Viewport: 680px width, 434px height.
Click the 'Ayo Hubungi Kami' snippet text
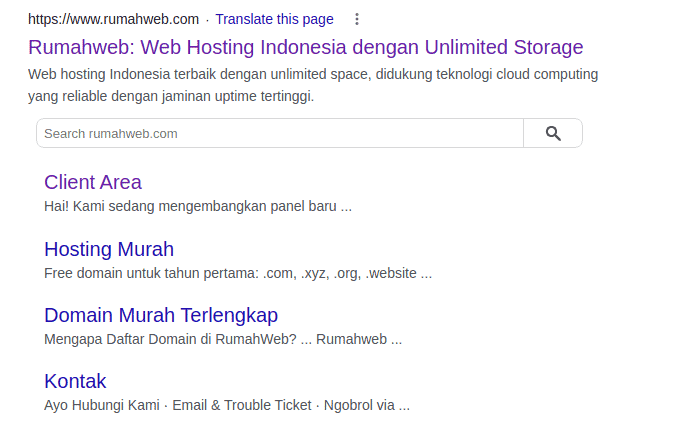tap(102, 405)
